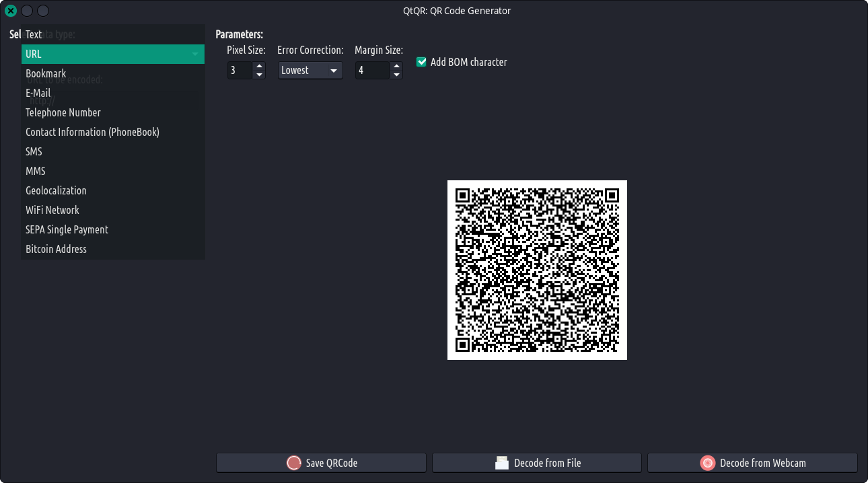
Task: Click the Save QRCode button icon
Action: [294, 463]
